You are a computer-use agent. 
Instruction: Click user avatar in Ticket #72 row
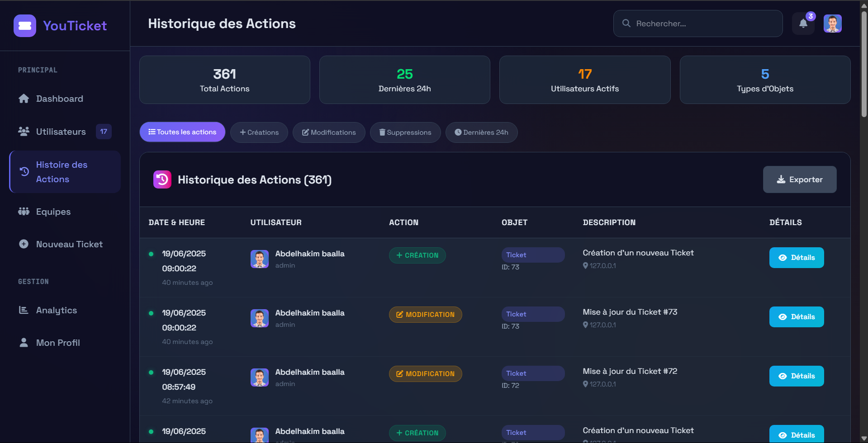260,377
